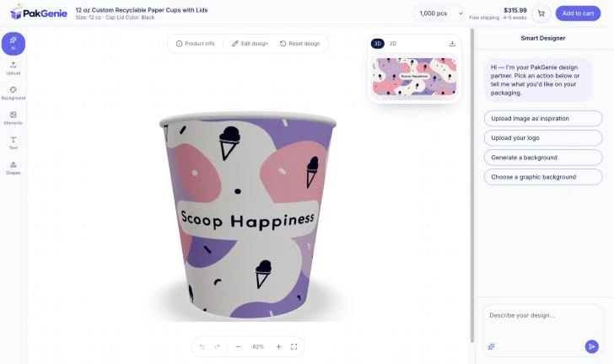Screen dimensions: 614x364
Task: Open the shopping cart icon
Action: click(x=541, y=13)
